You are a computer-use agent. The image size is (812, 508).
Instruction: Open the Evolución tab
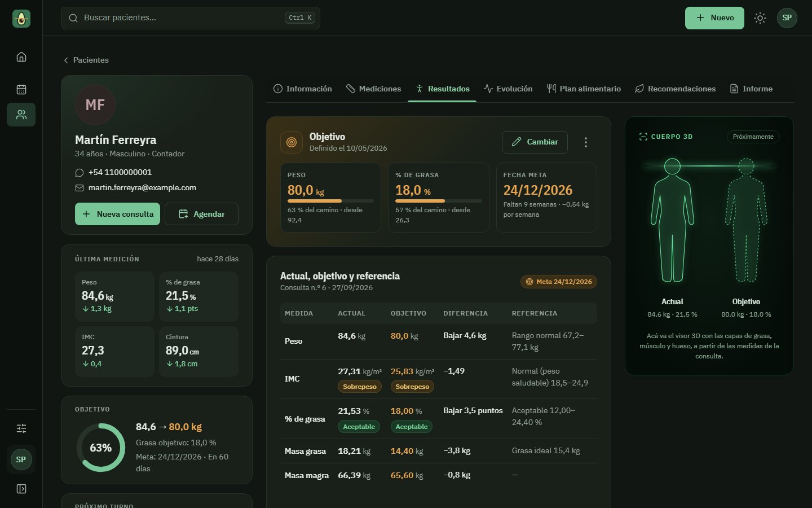[508, 89]
